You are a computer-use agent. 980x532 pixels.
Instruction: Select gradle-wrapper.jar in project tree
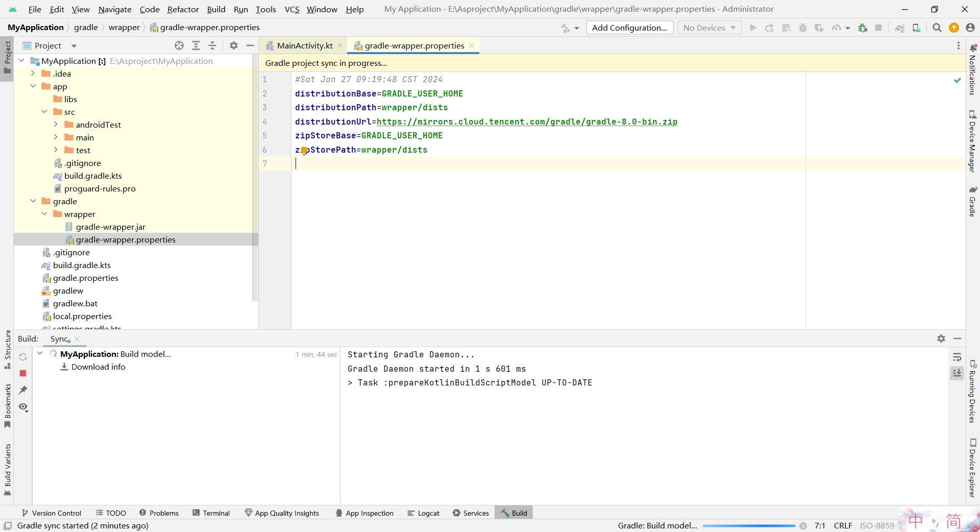point(110,227)
